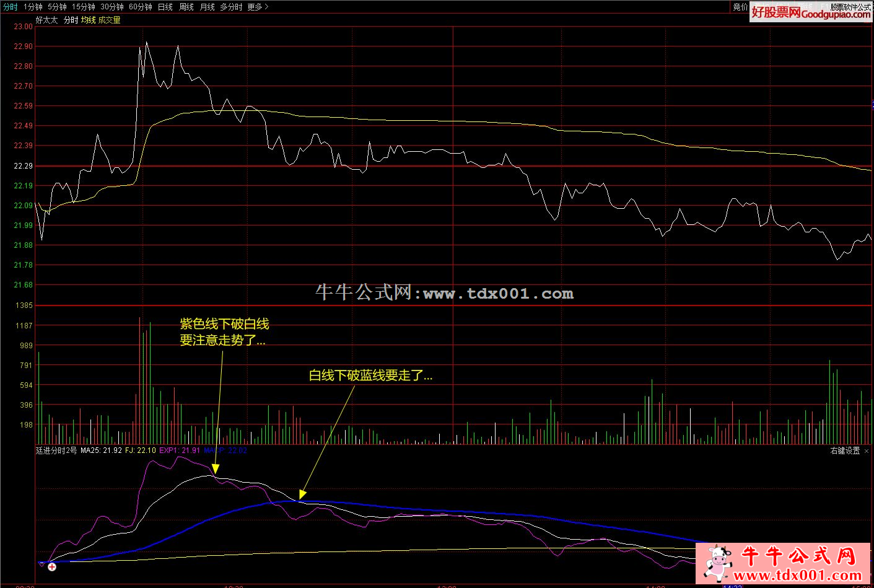
Task: Close the indicator panel with the × button
Action: point(867,451)
